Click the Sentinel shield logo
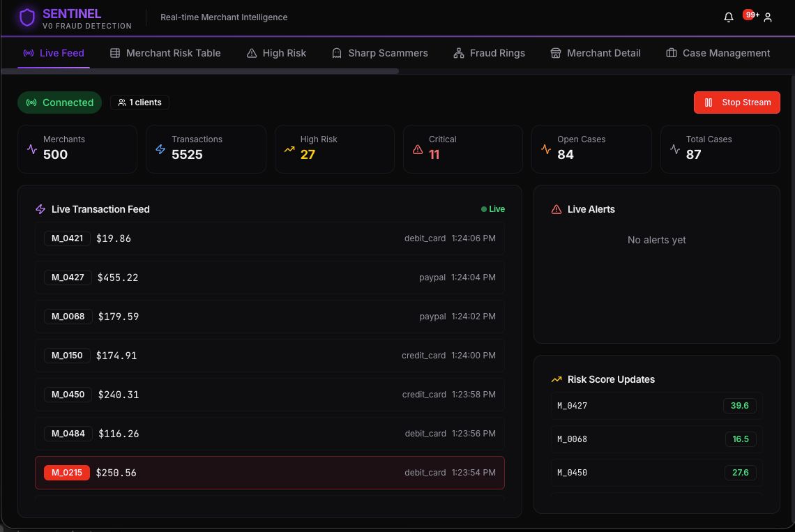795x532 pixels. click(x=27, y=17)
